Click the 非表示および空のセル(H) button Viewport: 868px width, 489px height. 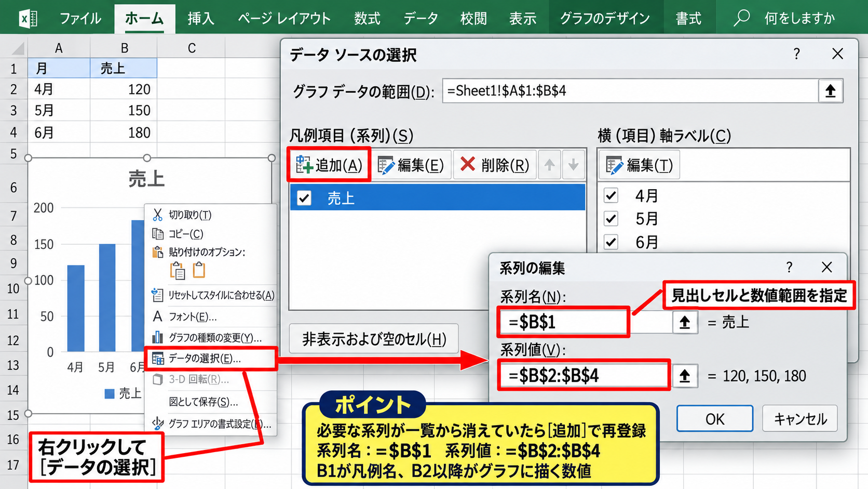point(374,339)
